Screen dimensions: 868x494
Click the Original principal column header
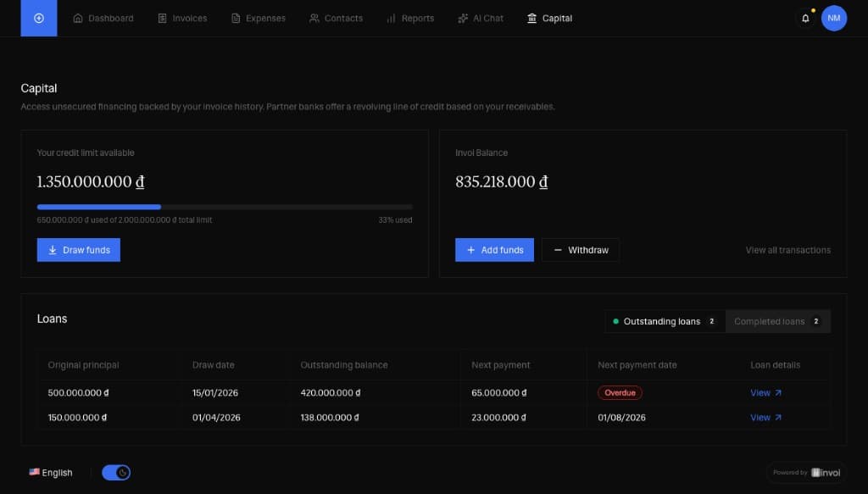click(84, 365)
